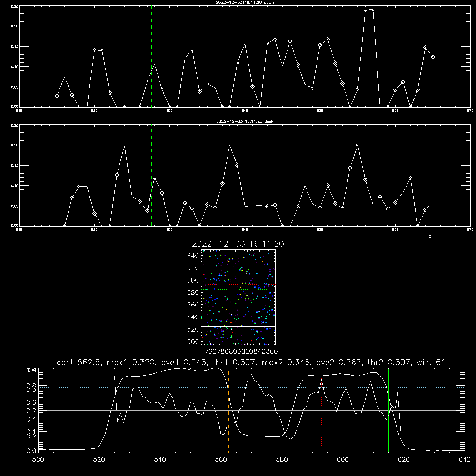Click the x-axis label '640' at the bottom plot's right end
Image resolution: width=476 pixels, height=476 pixels.
pyautogui.click(x=465, y=460)
